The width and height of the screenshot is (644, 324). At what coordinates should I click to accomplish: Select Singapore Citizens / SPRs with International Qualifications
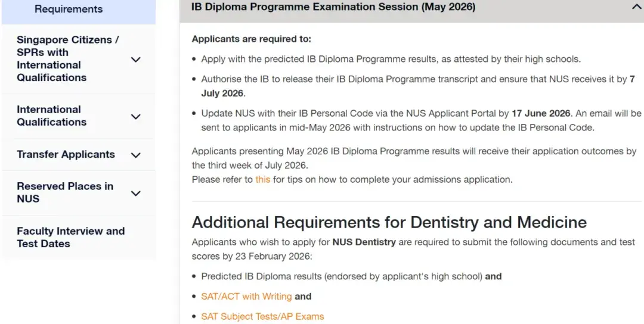click(x=67, y=58)
